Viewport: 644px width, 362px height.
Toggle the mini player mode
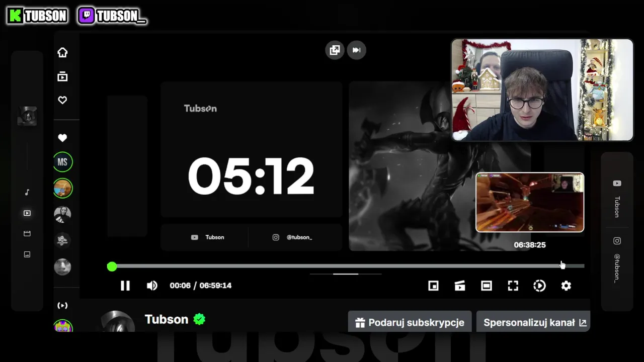433,286
